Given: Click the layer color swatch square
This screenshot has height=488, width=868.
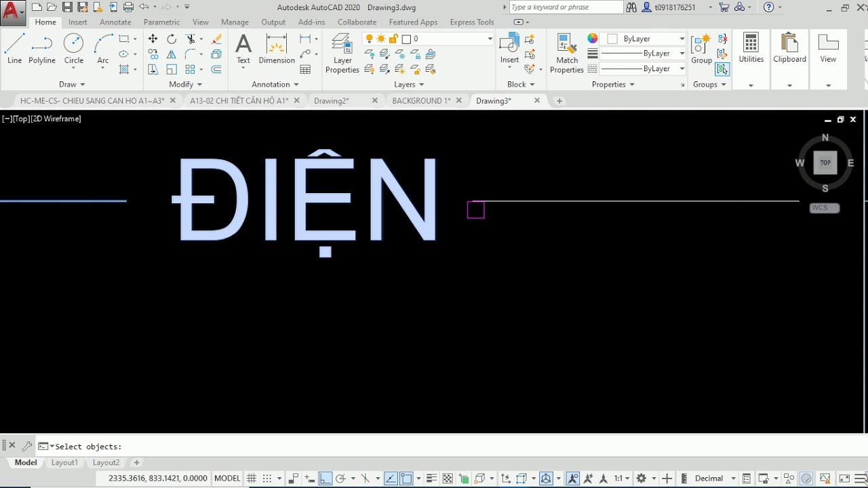Looking at the screenshot, I should (406, 39).
